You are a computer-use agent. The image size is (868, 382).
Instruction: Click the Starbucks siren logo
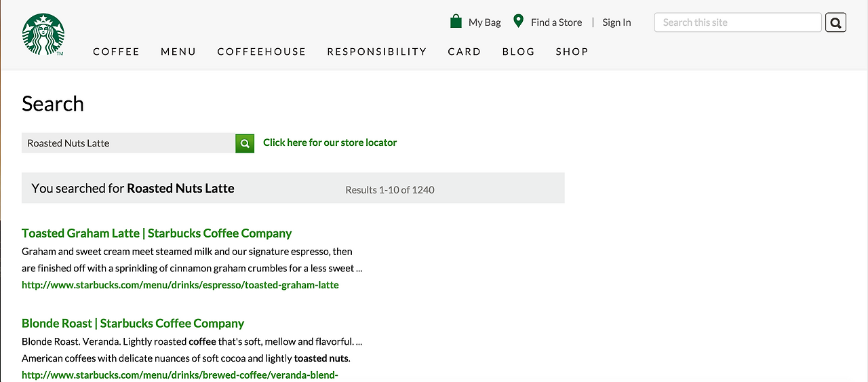coord(43,35)
